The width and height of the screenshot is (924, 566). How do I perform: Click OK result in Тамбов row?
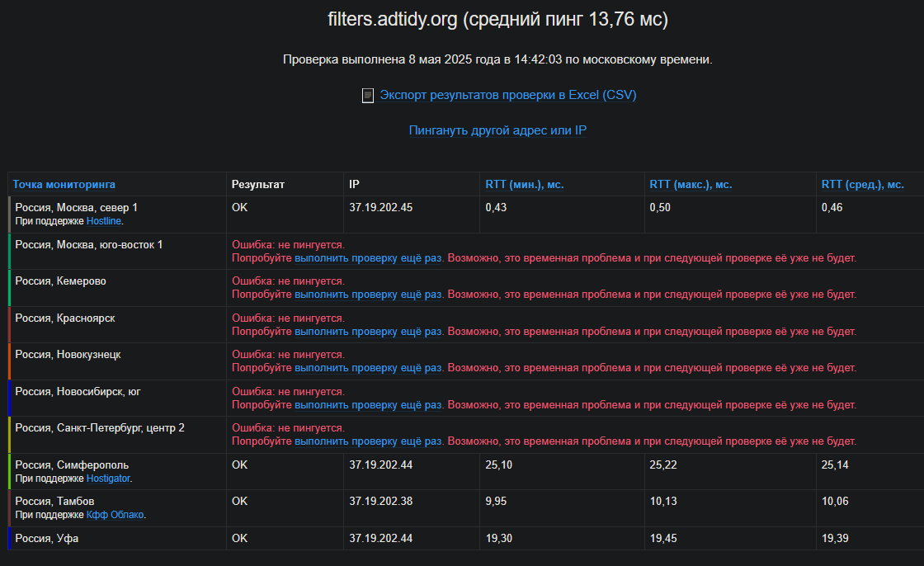click(240, 501)
